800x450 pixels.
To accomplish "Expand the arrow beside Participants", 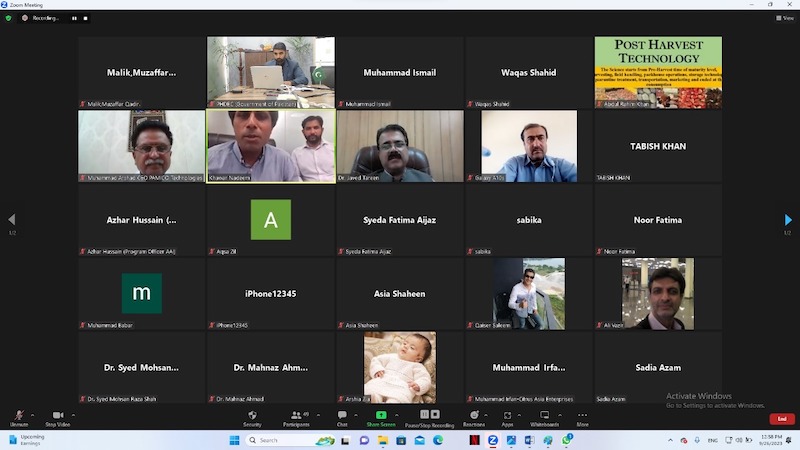I will pos(317,415).
